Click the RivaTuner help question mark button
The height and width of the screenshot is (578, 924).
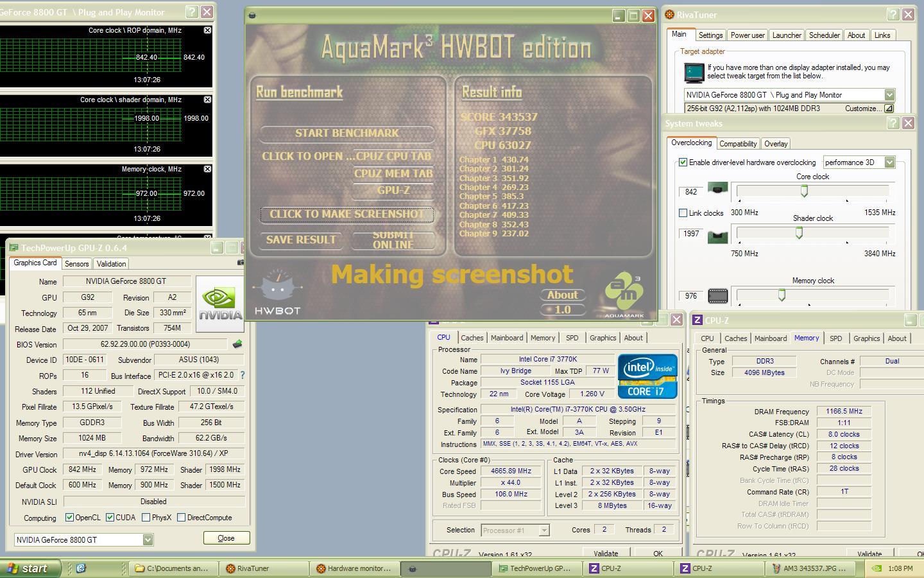point(893,14)
